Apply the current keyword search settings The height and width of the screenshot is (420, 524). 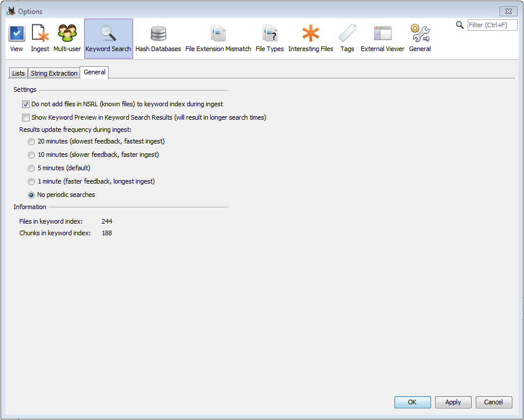coord(453,402)
